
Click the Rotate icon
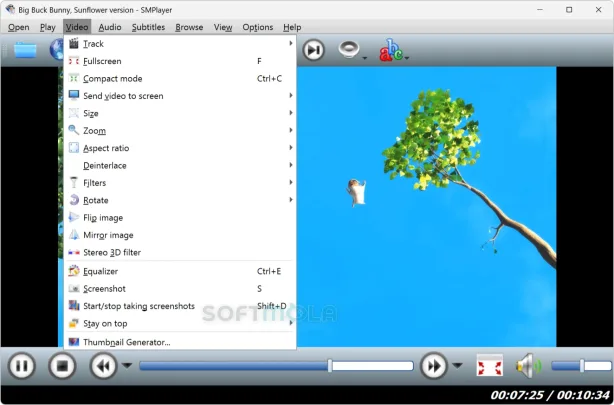[74, 200]
